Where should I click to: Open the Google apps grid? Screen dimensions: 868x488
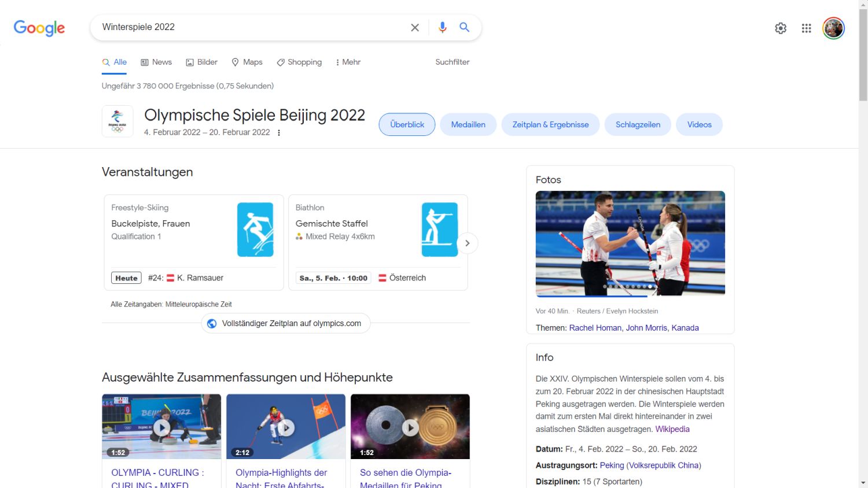click(806, 28)
